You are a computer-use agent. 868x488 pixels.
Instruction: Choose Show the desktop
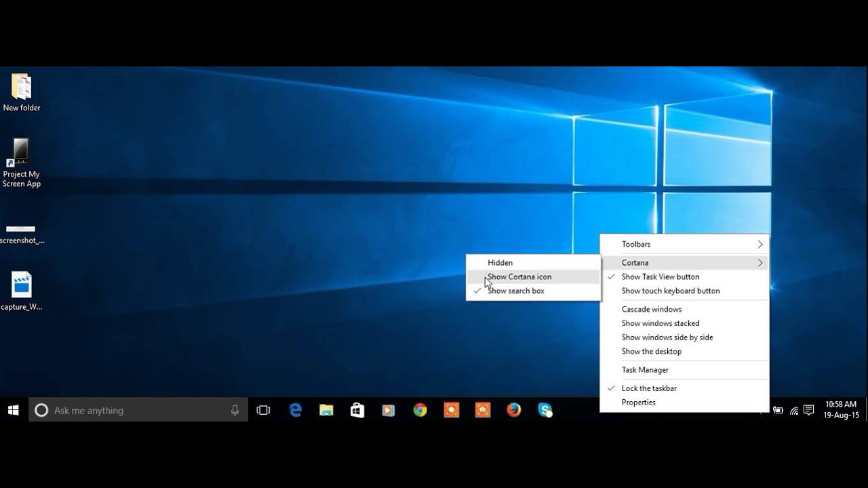pyautogui.click(x=651, y=351)
